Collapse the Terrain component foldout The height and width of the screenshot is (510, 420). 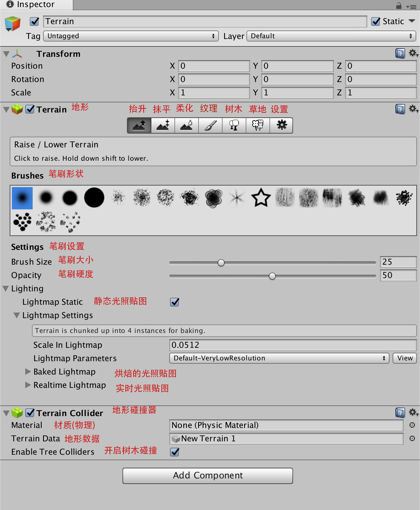(x=6, y=109)
